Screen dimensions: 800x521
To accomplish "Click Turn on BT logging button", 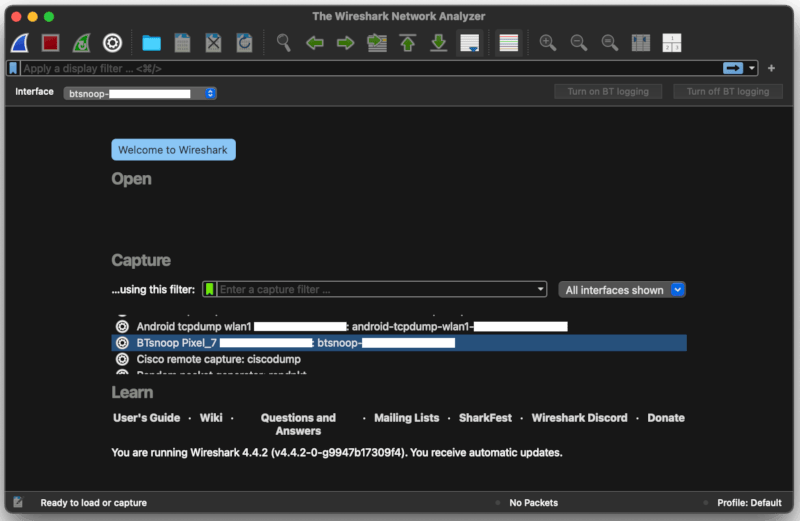I will pyautogui.click(x=608, y=91).
